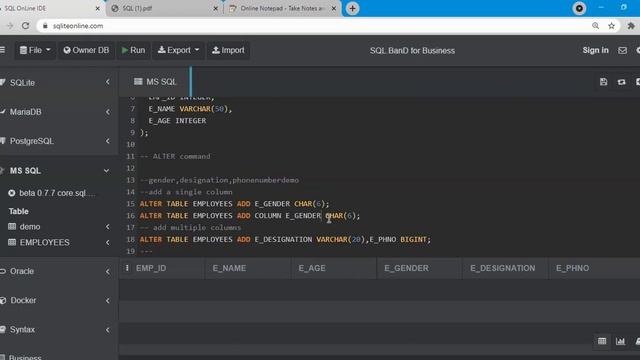Screen dimensions: 640x360
Task: Close the SQL (1).pdf browser tab
Action: [216, 8]
